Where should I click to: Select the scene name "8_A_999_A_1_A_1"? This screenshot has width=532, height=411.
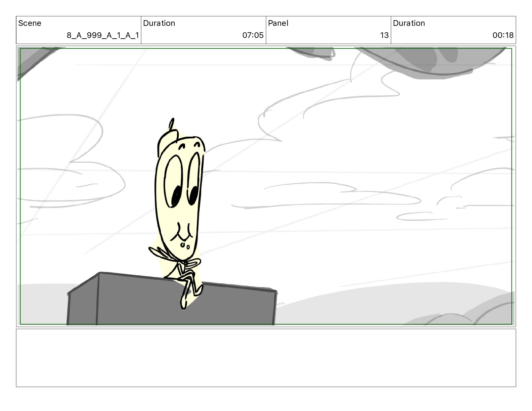[x=103, y=35]
